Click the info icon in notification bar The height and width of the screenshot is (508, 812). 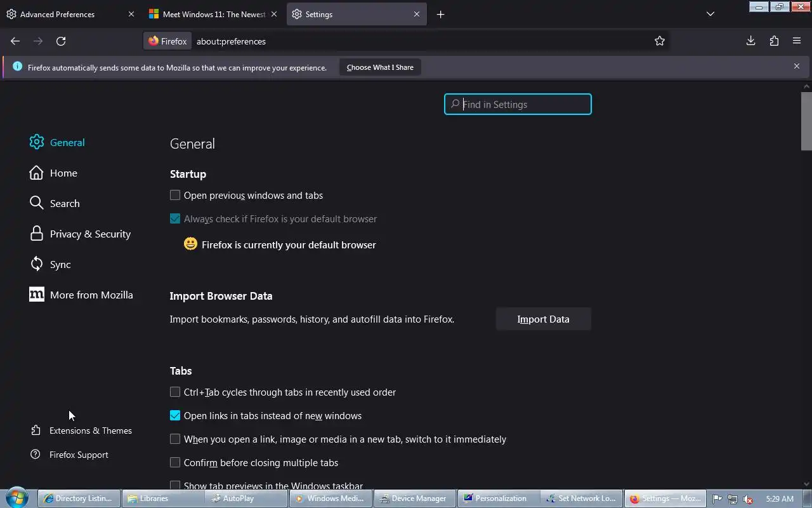coord(17,67)
